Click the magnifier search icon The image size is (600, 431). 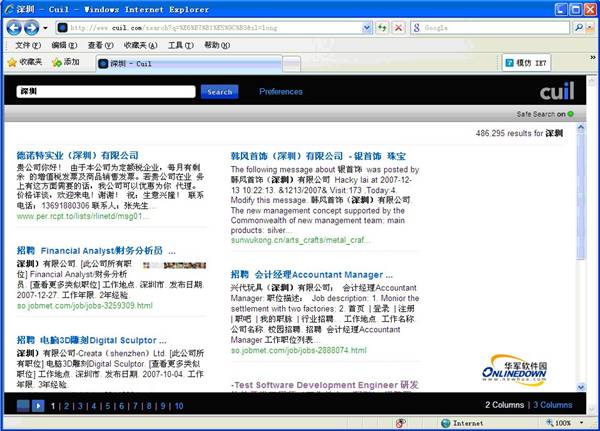click(x=579, y=28)
